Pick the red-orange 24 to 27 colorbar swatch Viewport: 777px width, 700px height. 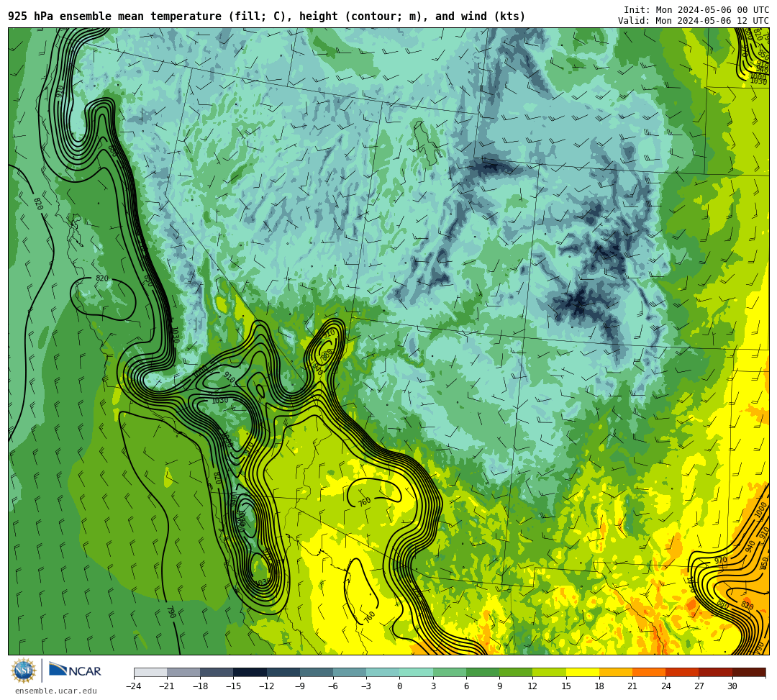(x=682, y=672)
